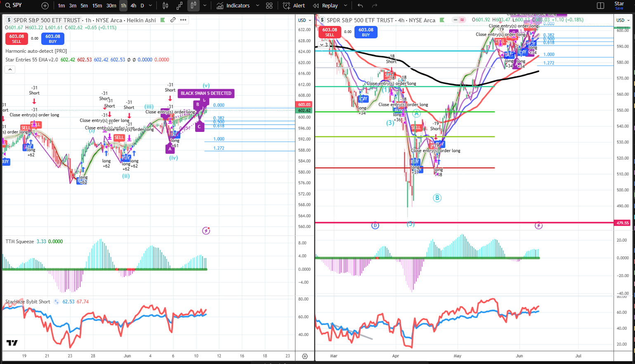Open the 4h chart's USD currency dropdown
The width and height of the screenshot is (635, 364).
623,20
